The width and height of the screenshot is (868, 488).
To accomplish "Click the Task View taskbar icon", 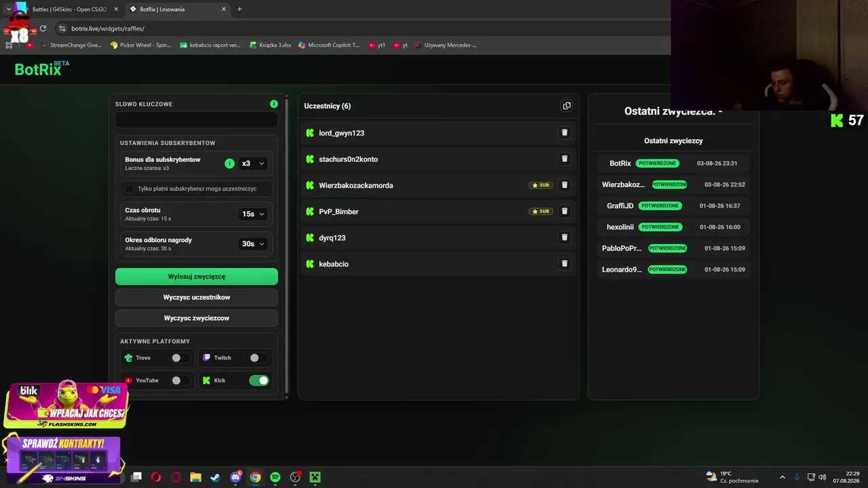I will coord(136,477).
